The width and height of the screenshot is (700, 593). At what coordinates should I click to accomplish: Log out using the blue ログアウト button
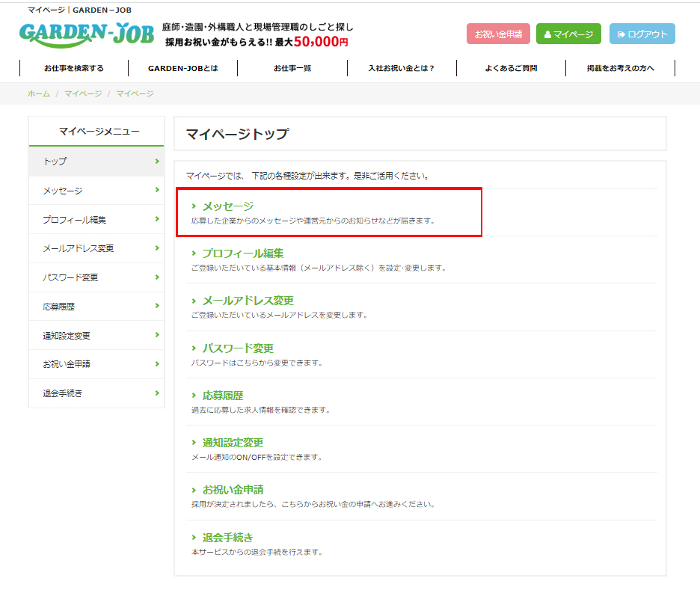[642, 34]
